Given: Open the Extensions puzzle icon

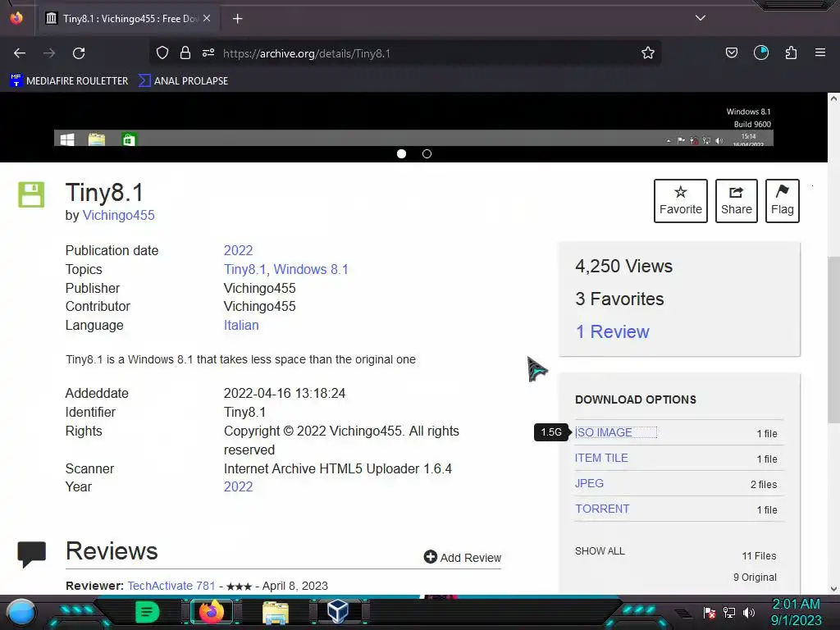Looking at the screenshot, I should (791, 53).
